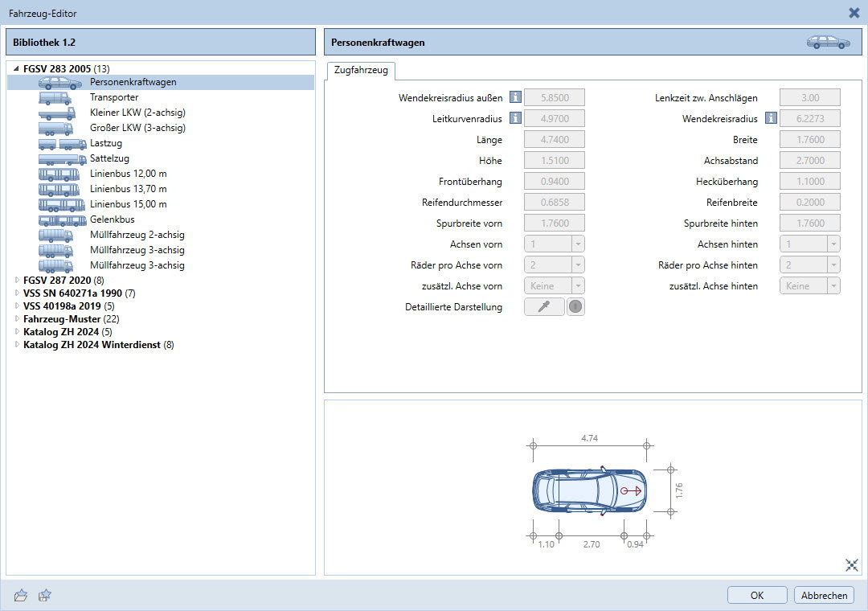Image resolution: width=868 pixels, height=611 pixels.
Task: Click the open library folder icon
Action: (x=22, y=595)
